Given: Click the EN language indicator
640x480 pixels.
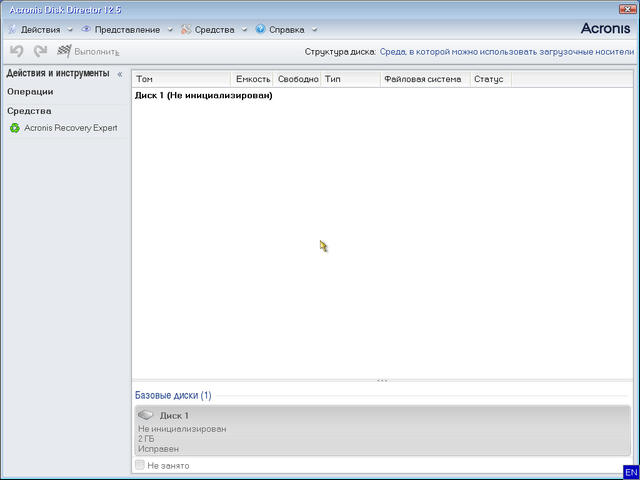Looking at the screenshot, I should [x=629, y=471].
